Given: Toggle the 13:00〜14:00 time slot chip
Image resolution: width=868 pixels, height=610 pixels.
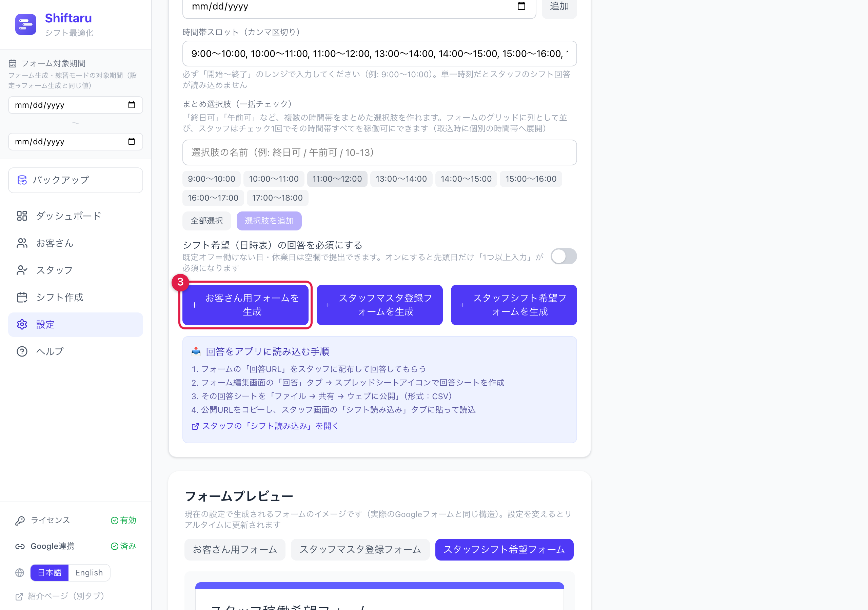Looking at the screenshot, I should [x=401, y=179].
